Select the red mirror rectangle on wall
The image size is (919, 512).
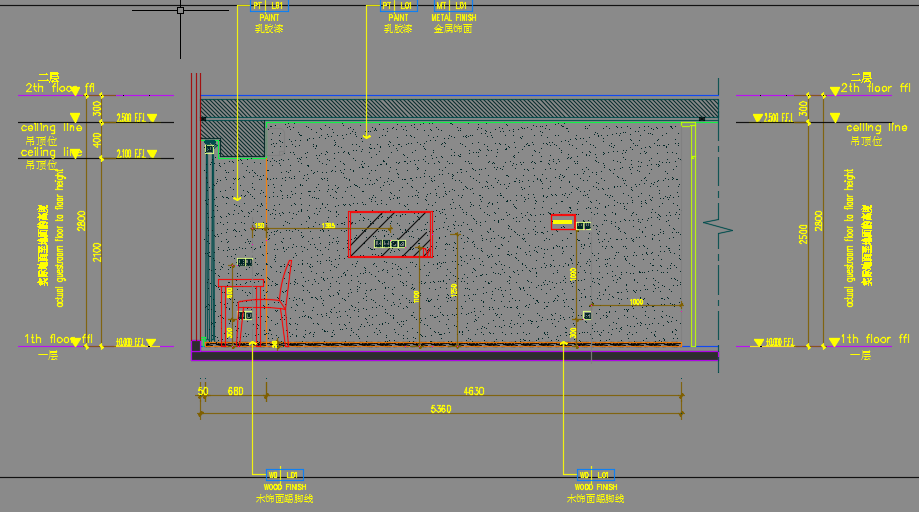(x=390, y=234)
